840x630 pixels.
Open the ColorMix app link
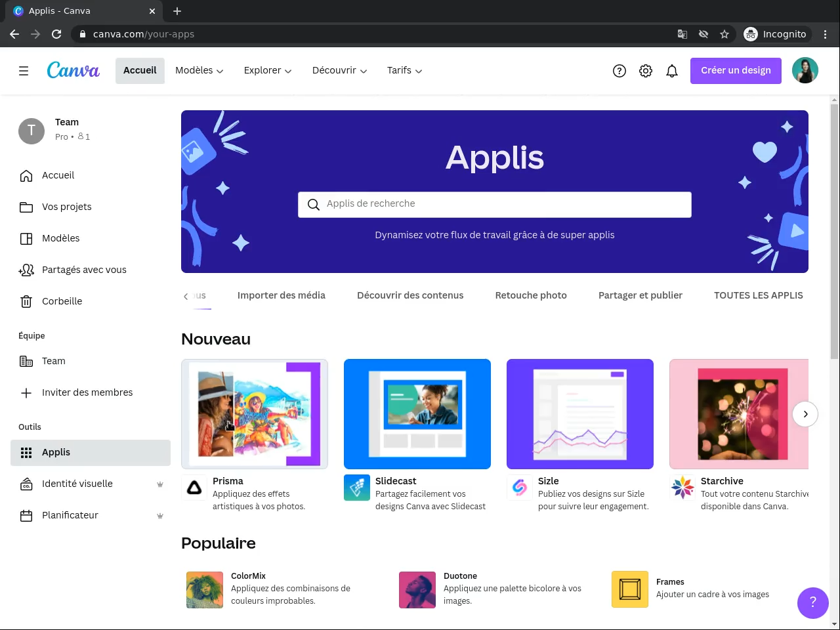click(x=248, y=576)
